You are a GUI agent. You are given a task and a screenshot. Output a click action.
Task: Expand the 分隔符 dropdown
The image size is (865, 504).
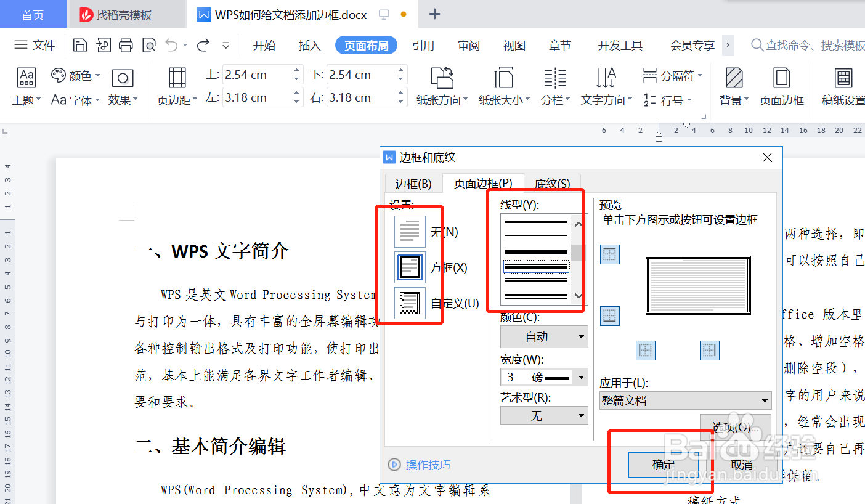pos(700,76)
